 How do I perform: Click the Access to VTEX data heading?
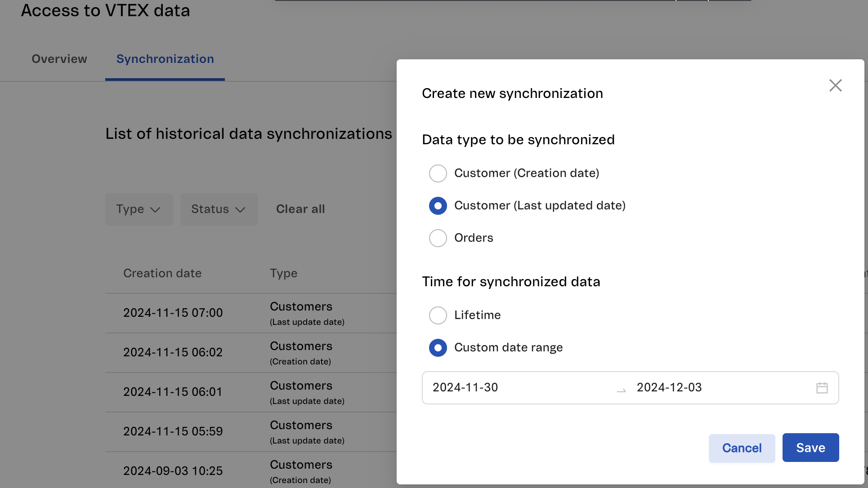[x=105, y=10]
